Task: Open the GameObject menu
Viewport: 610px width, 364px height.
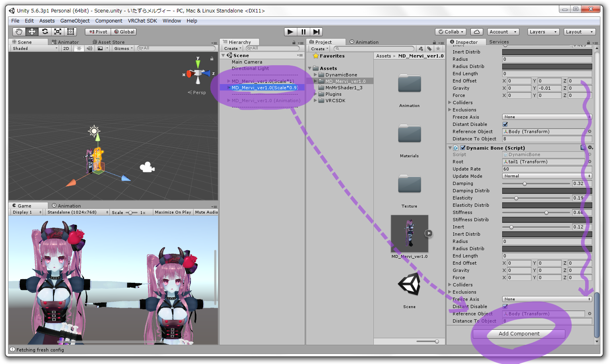Action: [75, 21]
